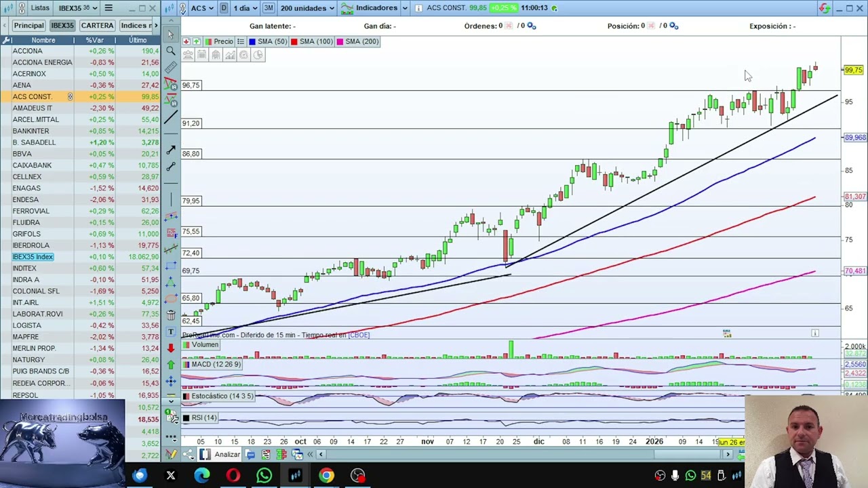The width and height of the screenshot is (868, 488).
Task: Select the trash can delete-objects tool
Action: click(x=171, y=315)
